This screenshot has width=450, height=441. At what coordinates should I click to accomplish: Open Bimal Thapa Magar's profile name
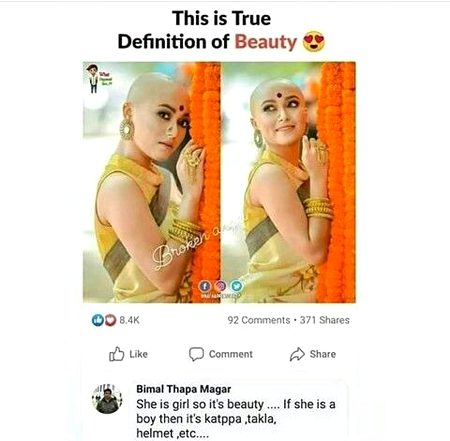pos(184,389)
